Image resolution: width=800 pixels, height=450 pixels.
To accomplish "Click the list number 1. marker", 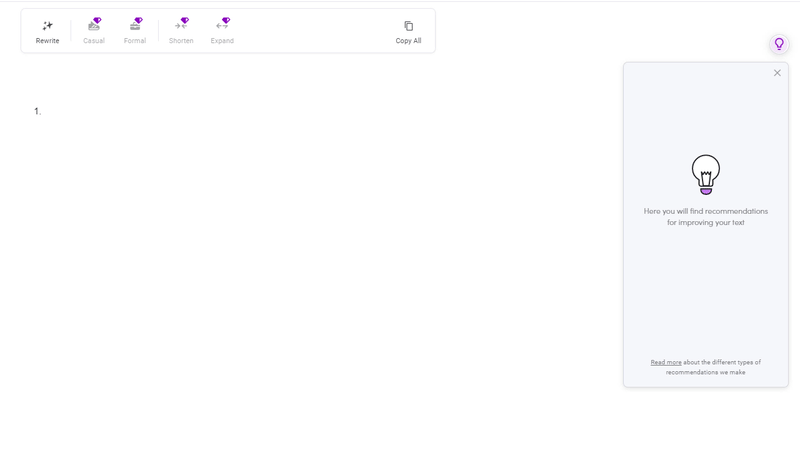I will tap(38, 111).
